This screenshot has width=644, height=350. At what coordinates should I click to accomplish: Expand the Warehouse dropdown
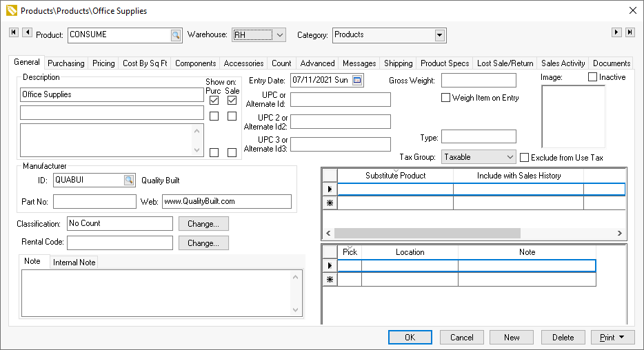click(x=280, y=35)
